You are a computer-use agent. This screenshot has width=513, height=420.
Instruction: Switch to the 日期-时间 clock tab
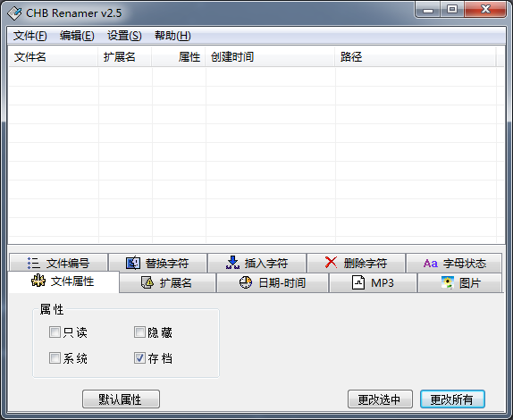246,282
